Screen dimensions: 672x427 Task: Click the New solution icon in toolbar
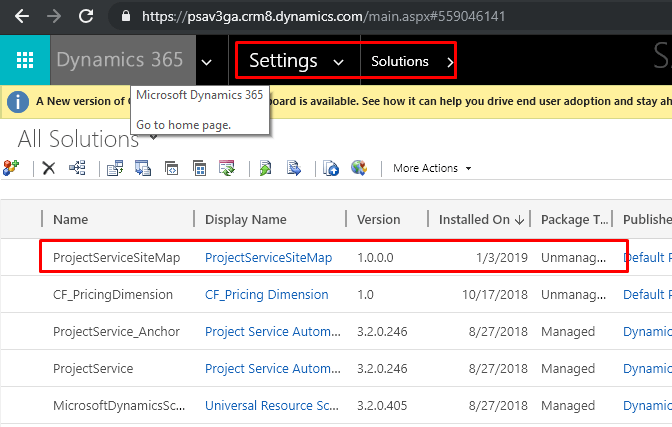(12, 168)
